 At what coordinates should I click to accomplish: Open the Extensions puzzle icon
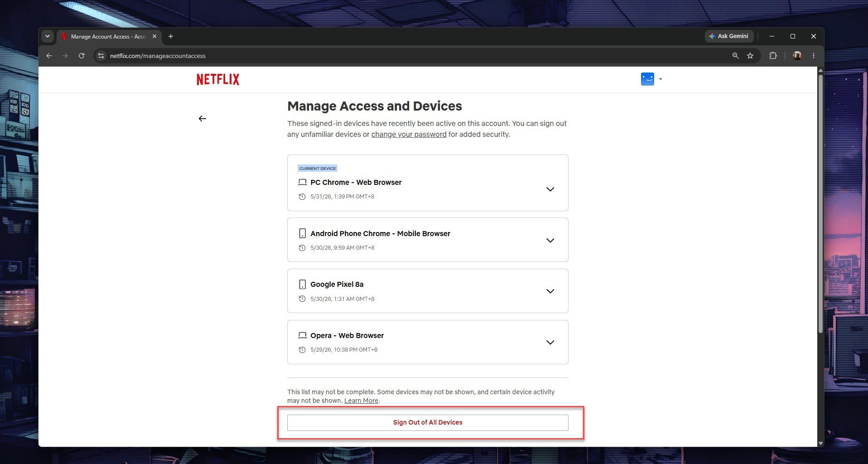(x=773, y=56)
